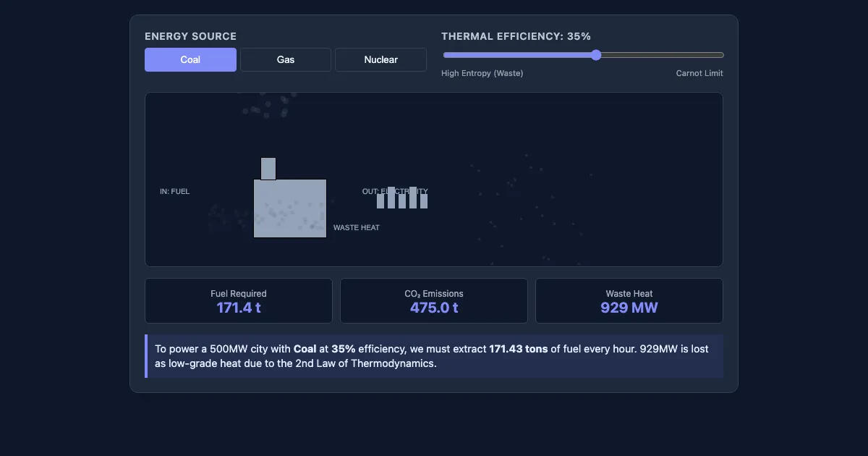Click the THERMAL EFFICIENCY: 35% heading
The width and height of the screenshot is (868, 456).
coord(516,36)
